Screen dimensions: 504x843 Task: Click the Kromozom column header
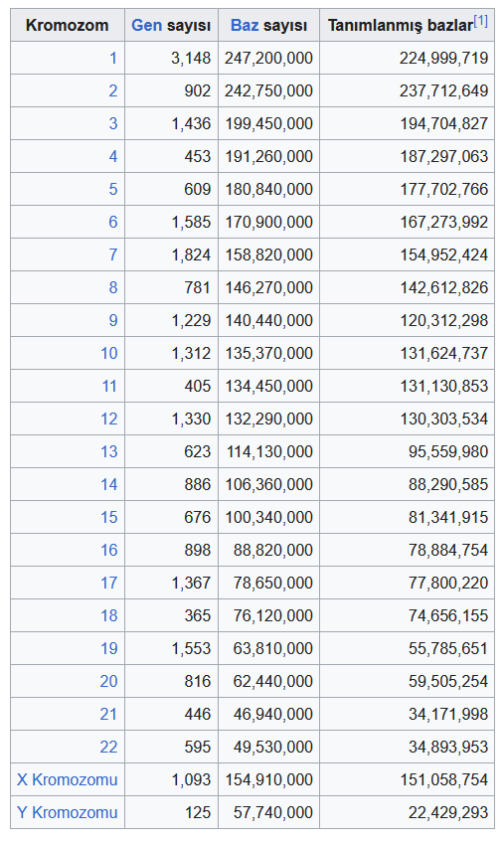tap(68, 25)
